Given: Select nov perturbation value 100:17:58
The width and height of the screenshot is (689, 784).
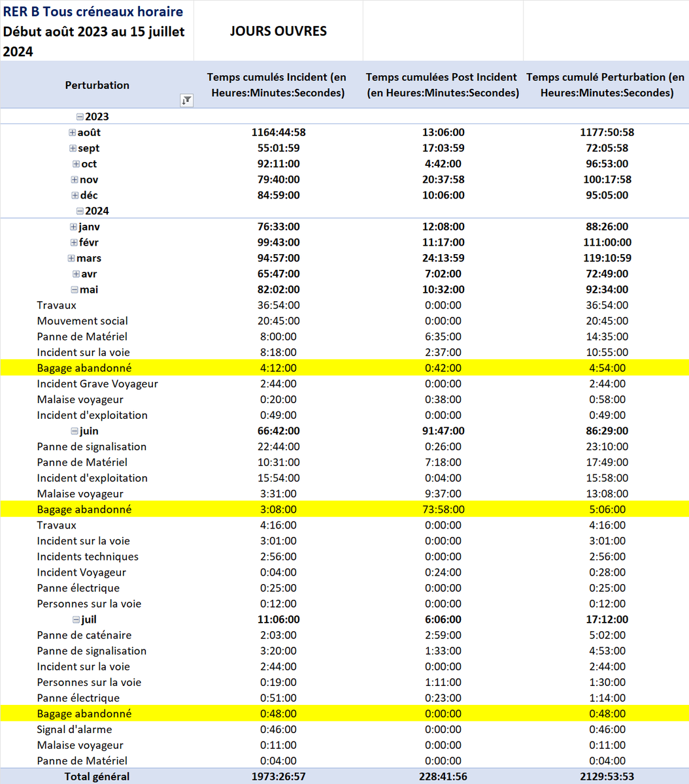Looking at the screenshot, I should [x=607, y=180].
